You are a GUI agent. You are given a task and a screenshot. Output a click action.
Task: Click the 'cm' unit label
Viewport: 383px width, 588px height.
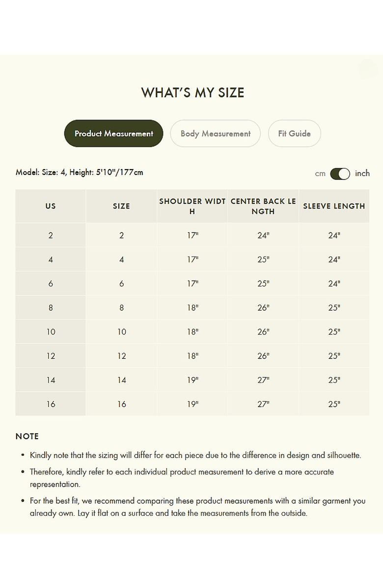[320, 174]
